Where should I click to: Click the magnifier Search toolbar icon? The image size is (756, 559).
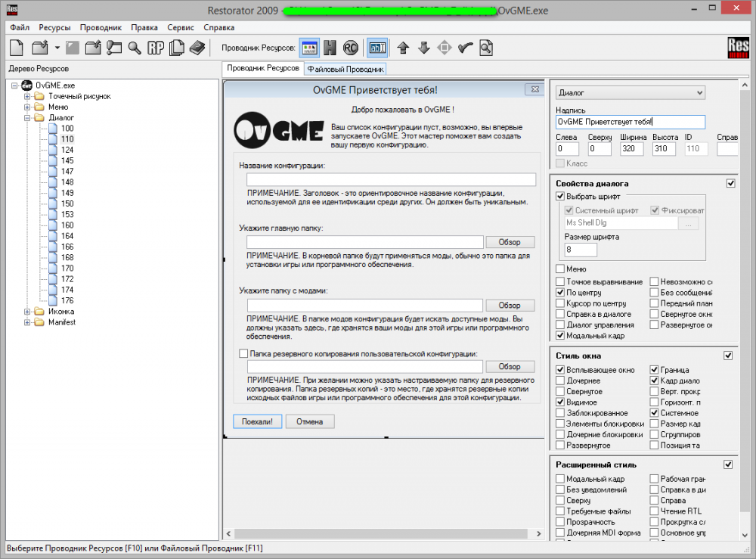[x=135, y=48]
